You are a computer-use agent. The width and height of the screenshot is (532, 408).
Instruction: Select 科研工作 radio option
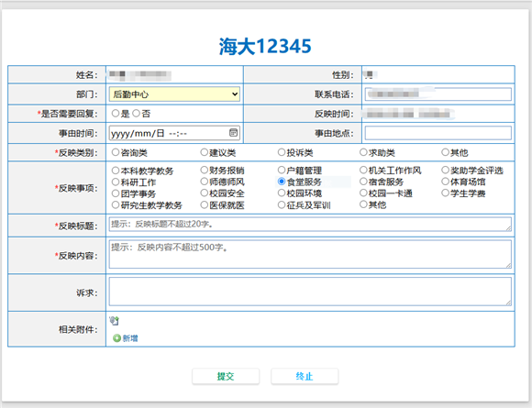point(116,182)
